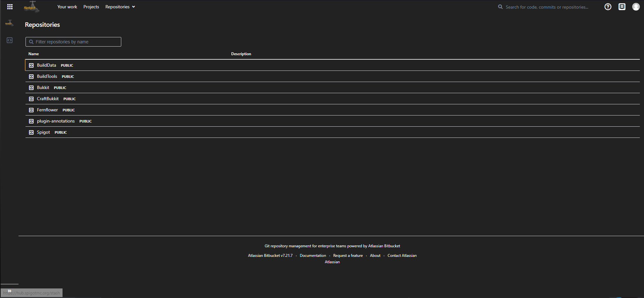Open the inbox pull requests icon
This screenshot has width=644, height=298.
[622, 7]
